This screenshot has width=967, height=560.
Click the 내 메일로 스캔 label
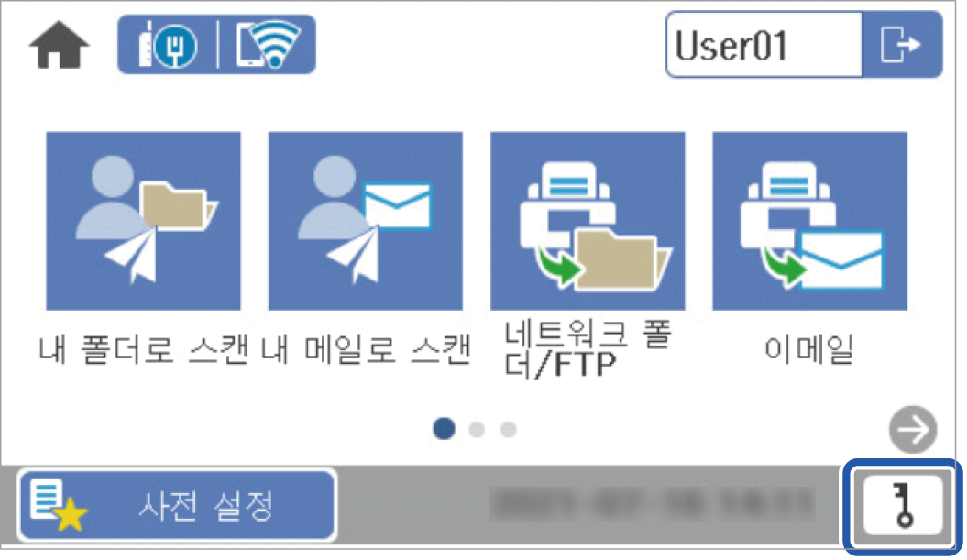(366, 349)
